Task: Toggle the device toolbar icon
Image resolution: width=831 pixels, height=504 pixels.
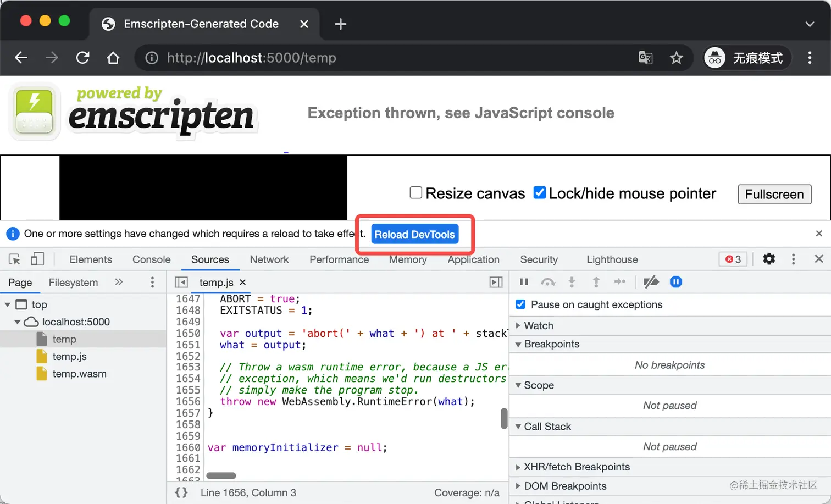Action: coord(37,259)
